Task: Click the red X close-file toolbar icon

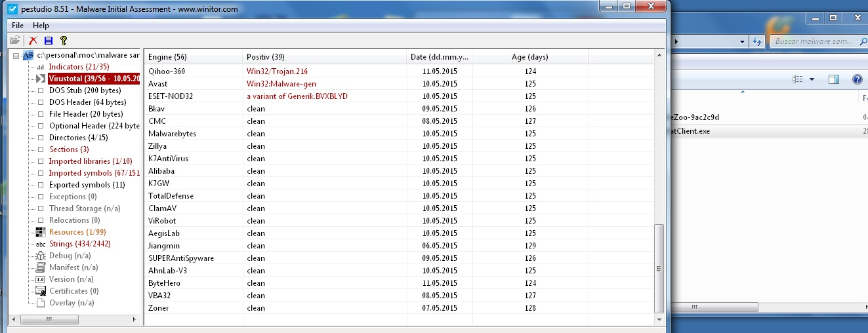Action: [33, 41]
